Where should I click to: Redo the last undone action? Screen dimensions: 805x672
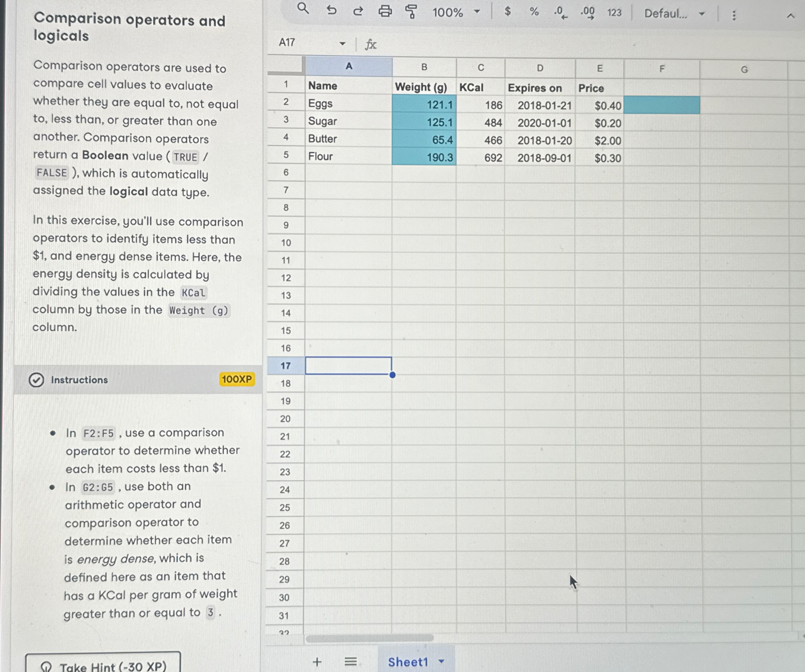tap(358, 11)
